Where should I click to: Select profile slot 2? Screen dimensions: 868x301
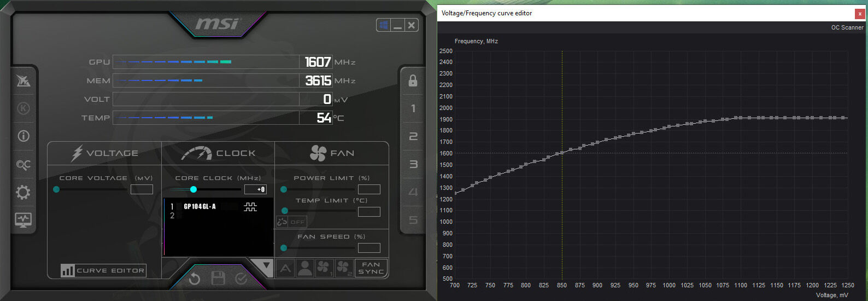click(413, 136)
